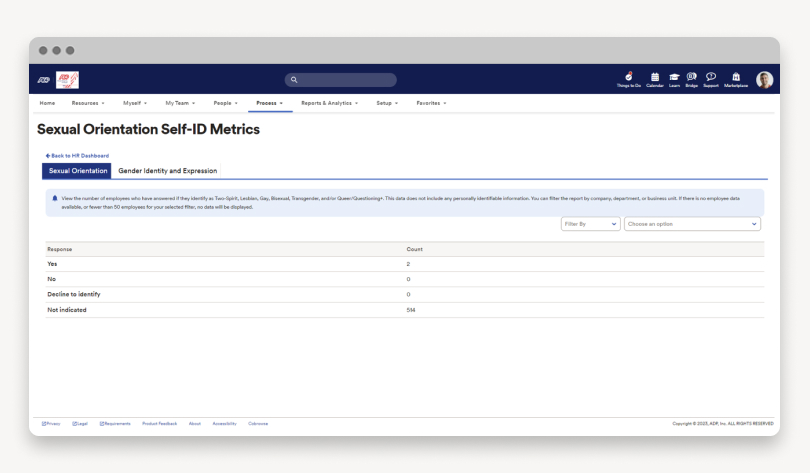
Task: Select the Decline to identify row label
Action: 74,294
